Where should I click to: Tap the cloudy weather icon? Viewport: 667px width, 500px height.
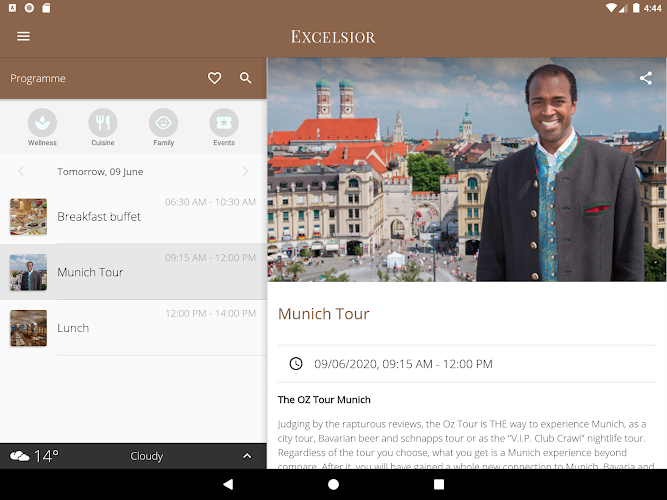click(20, 456)
